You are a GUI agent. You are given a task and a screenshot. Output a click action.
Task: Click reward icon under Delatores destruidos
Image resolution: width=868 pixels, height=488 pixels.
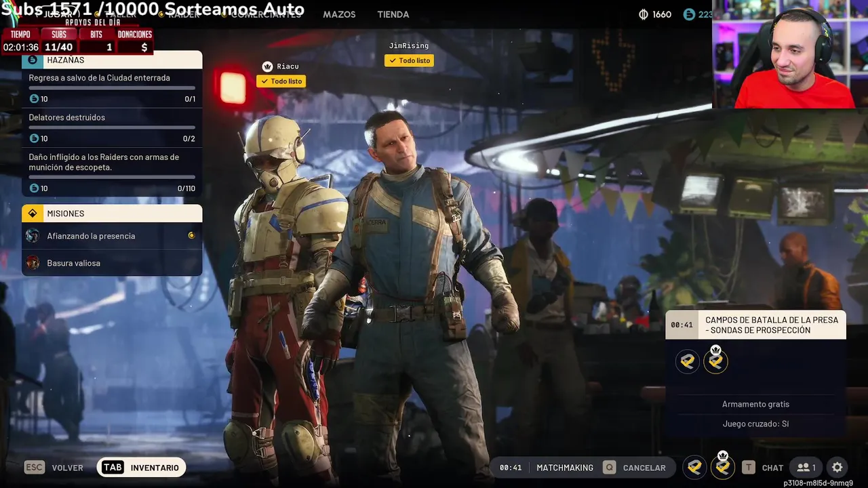34,138
